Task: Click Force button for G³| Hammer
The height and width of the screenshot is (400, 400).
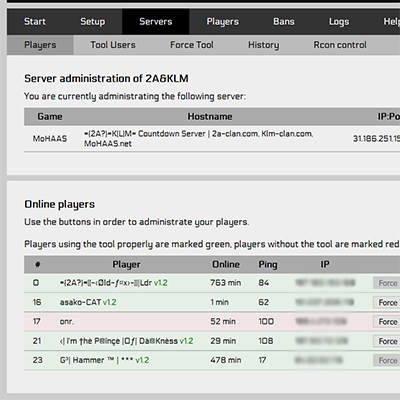Action: [387, 360]
